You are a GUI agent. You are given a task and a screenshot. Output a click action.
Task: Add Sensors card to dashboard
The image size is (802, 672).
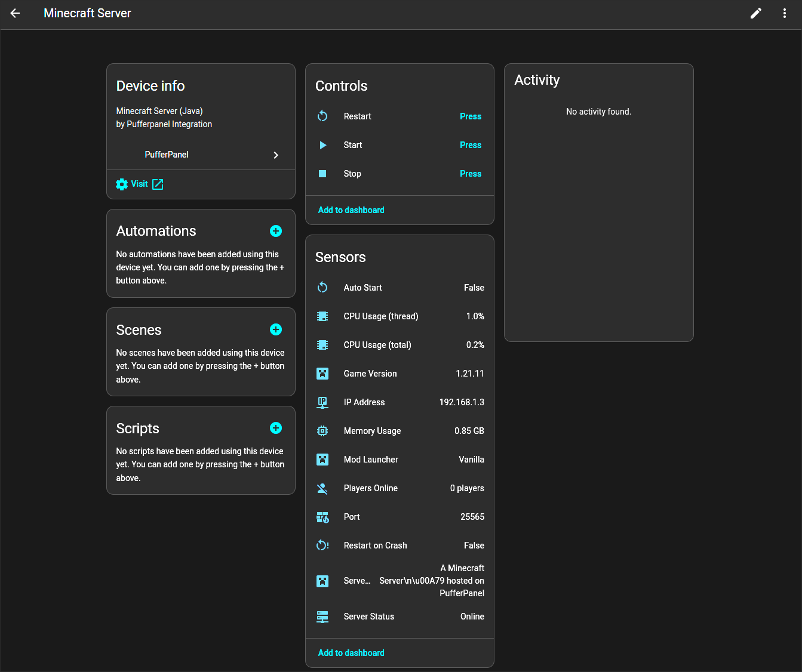pyautogui.click(x=351, y=653)
